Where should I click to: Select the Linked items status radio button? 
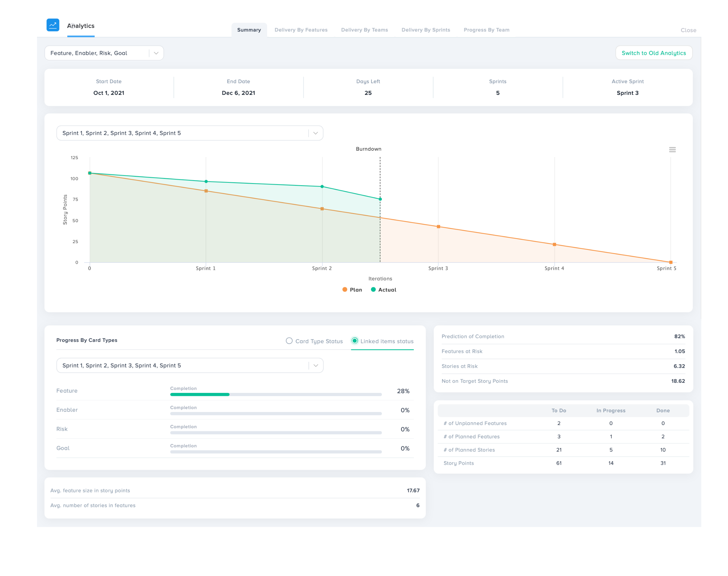[355, 341]
